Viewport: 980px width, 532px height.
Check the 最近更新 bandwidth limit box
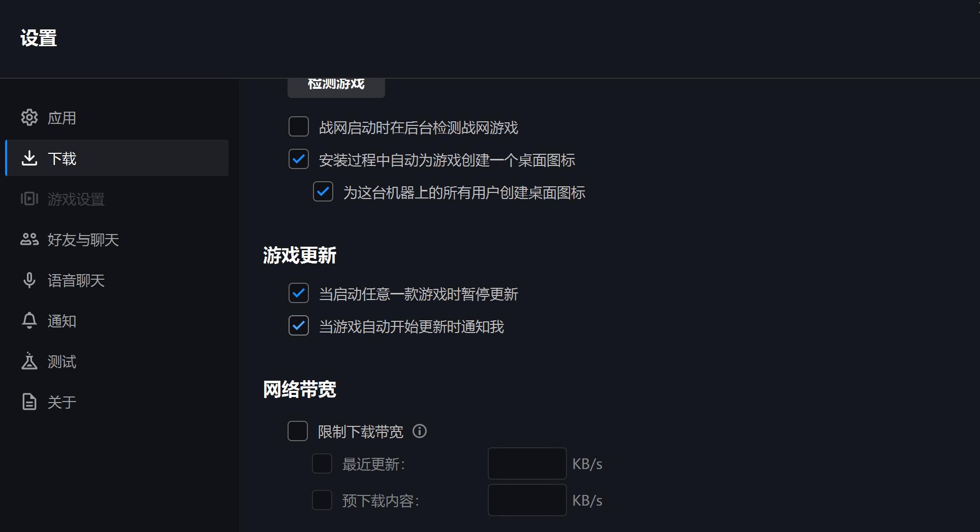322,463
